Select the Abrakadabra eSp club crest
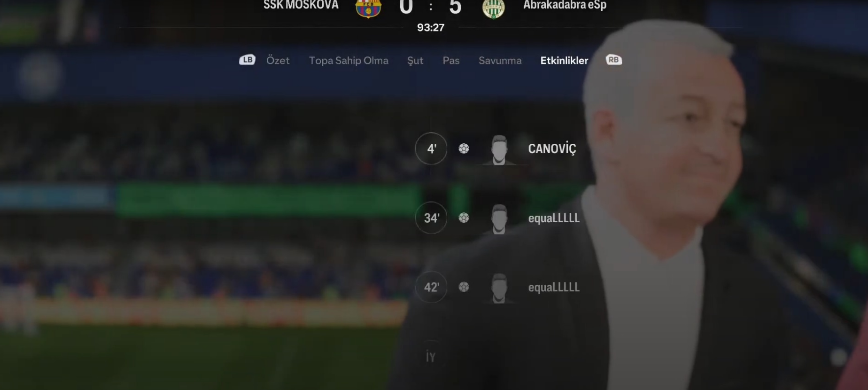868x390 pixels. point(493,8)
